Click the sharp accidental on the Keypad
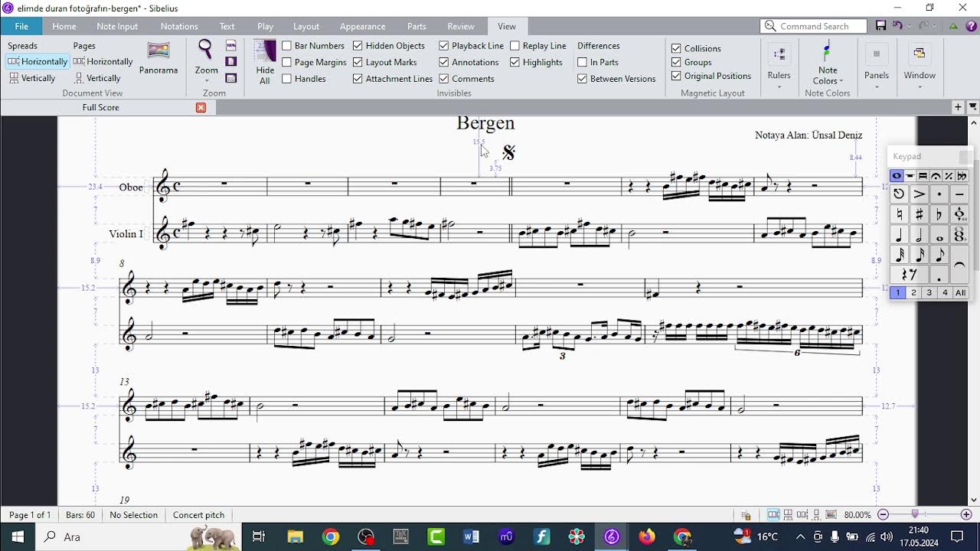980x551 pixels. (919, 214)
